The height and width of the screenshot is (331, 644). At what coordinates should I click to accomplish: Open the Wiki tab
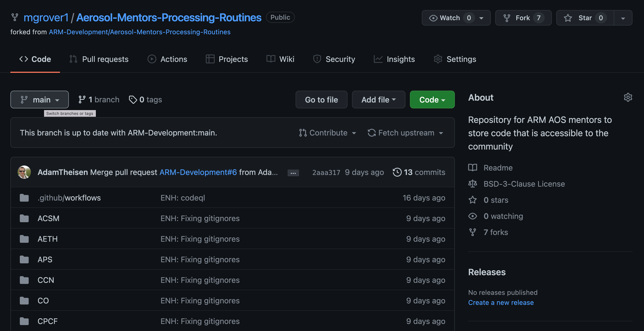click(x=280, y=59)
